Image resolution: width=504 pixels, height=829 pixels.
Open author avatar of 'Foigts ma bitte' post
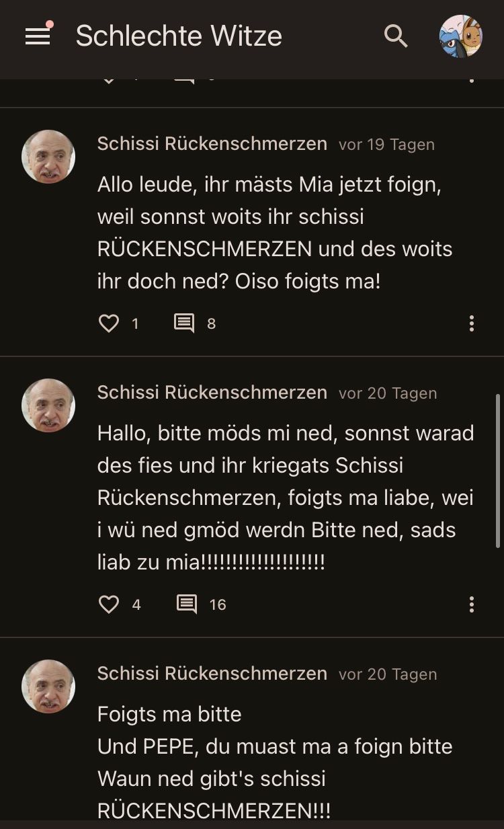pyautogui.click(x=48, y=686)
